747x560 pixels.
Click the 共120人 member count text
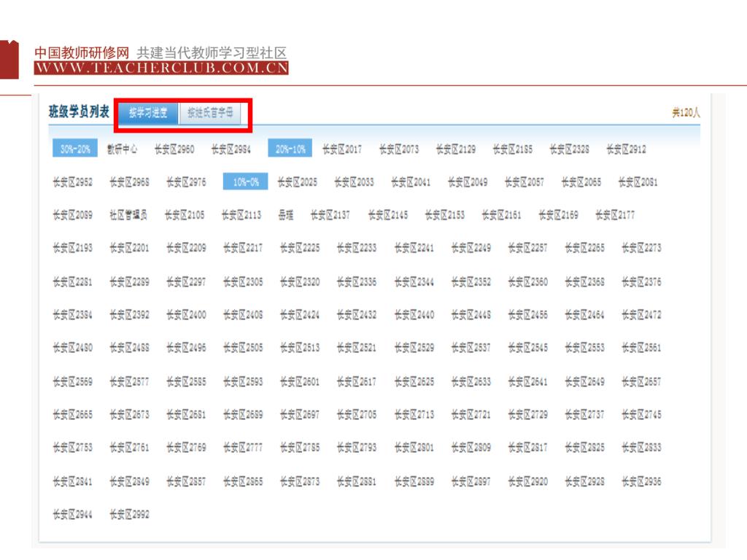(686, 113)
